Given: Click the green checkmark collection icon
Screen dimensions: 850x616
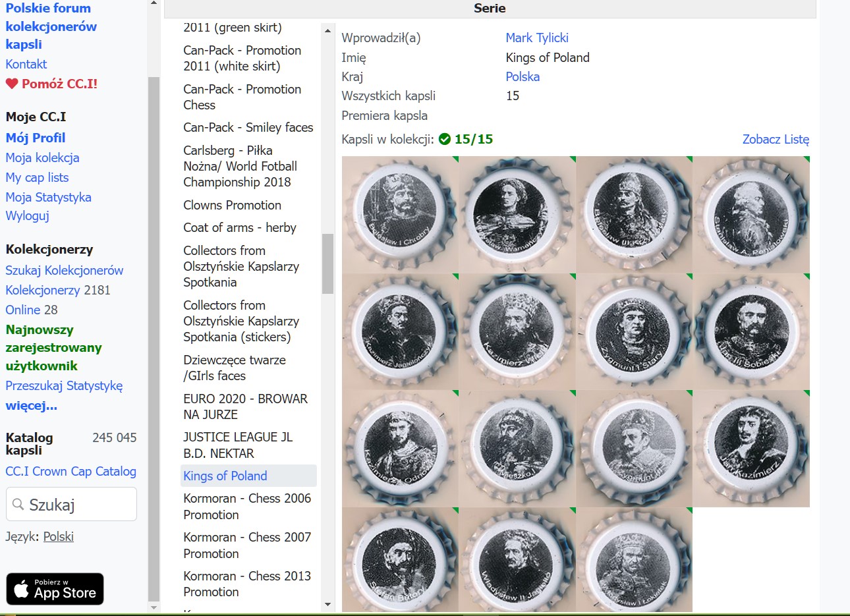Looking at the screenshot, I should (445, 139).
